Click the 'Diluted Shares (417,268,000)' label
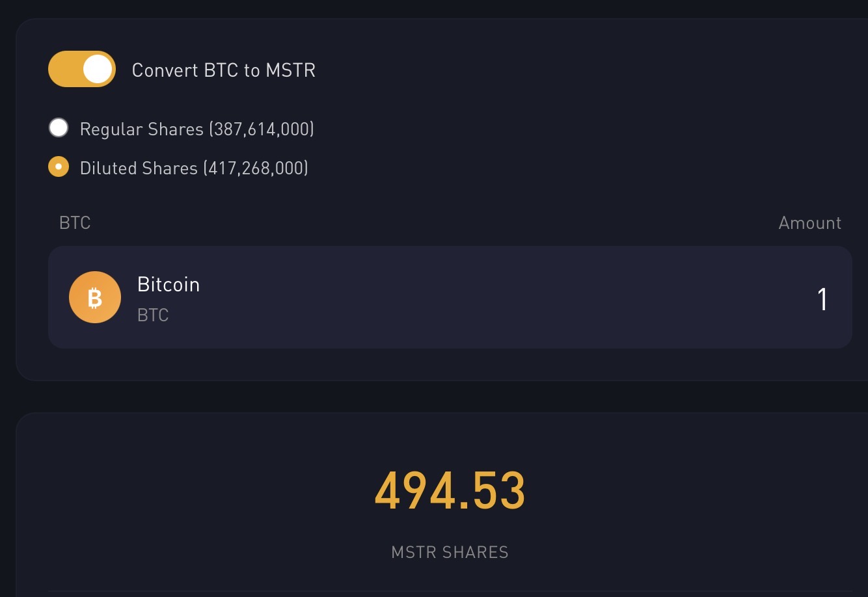 pyautogui.click(x=194, y=168)
